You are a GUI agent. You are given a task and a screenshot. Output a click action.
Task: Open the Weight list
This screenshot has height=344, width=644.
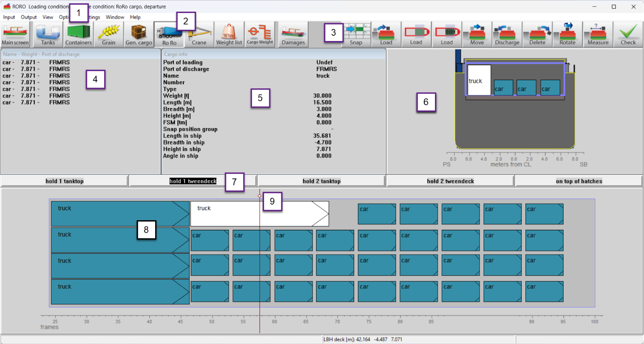(229, 35)
